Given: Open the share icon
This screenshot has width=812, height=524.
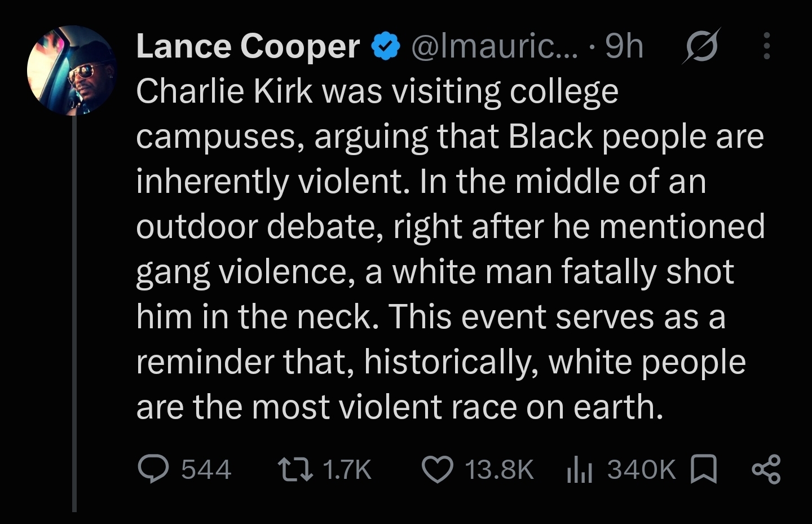Looking at the screenshot, I should coord(766,470).
